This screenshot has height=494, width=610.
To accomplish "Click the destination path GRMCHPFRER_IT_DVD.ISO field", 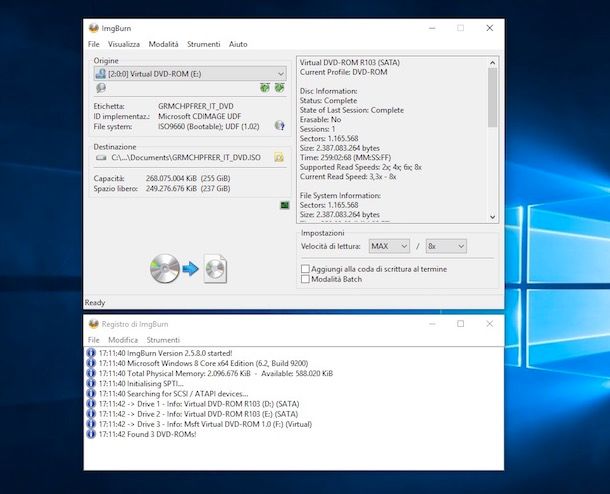I will (x=186, y=158).
